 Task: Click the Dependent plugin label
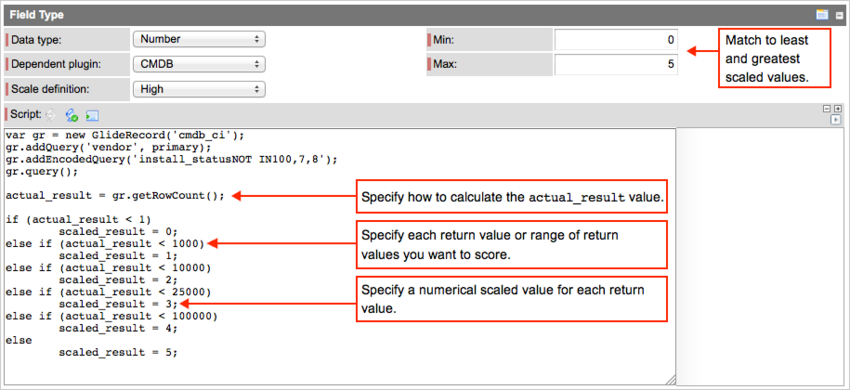(56, 65)
